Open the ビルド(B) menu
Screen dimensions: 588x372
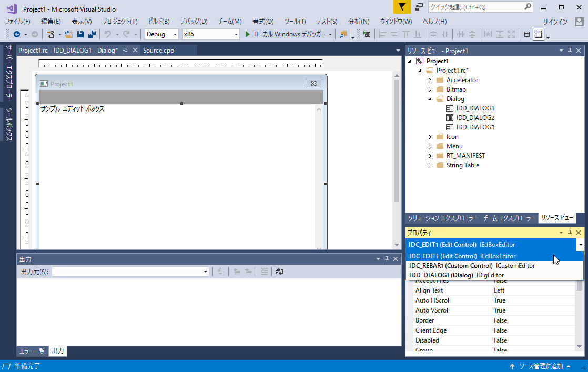[x=159, y=22]
